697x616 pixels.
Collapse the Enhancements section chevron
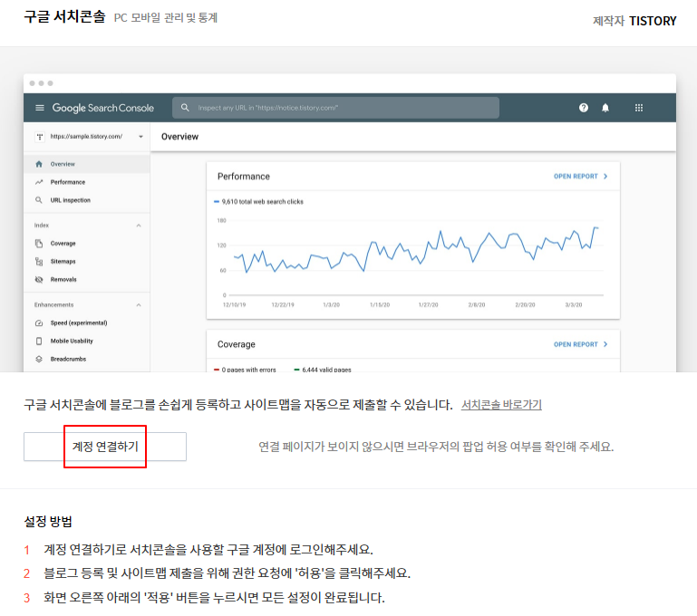pyautogui.click(x=139, y=305)
